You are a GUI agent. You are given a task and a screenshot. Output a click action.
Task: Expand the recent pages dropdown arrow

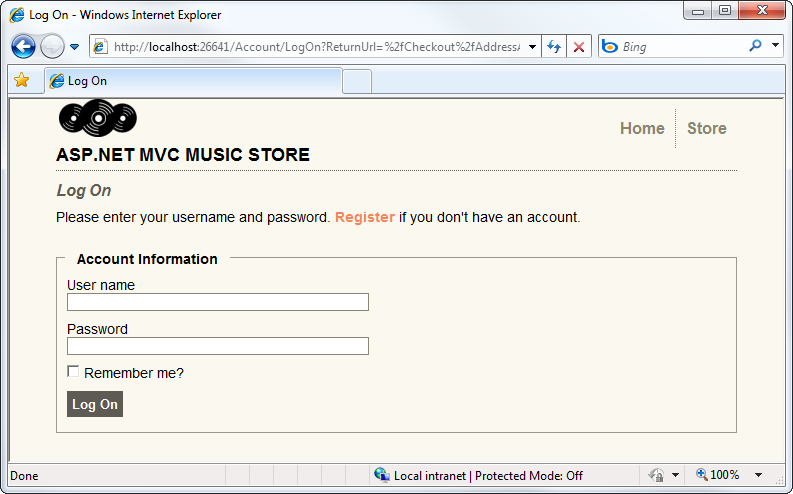(x=74, y=47)
